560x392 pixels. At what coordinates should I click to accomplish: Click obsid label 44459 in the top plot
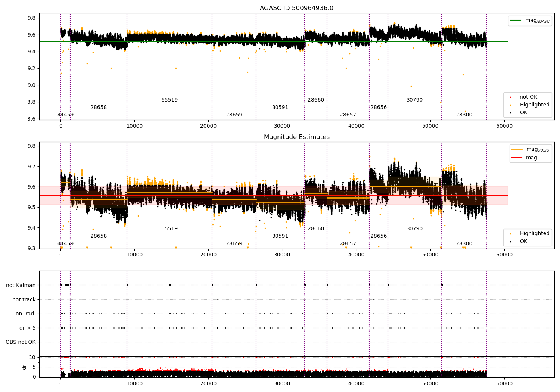click(x=66, y=115)
